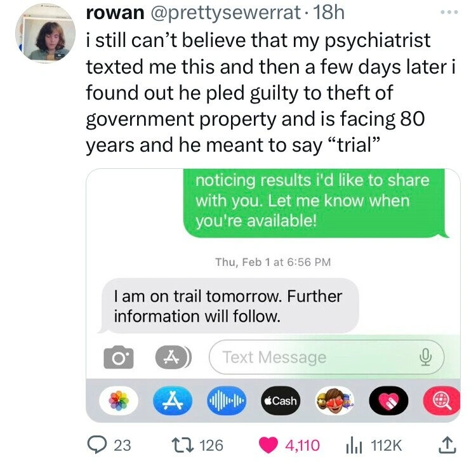Open the App Store apps drawer button
The height and width of the screenshot is (464, 476).
point(171,357)
